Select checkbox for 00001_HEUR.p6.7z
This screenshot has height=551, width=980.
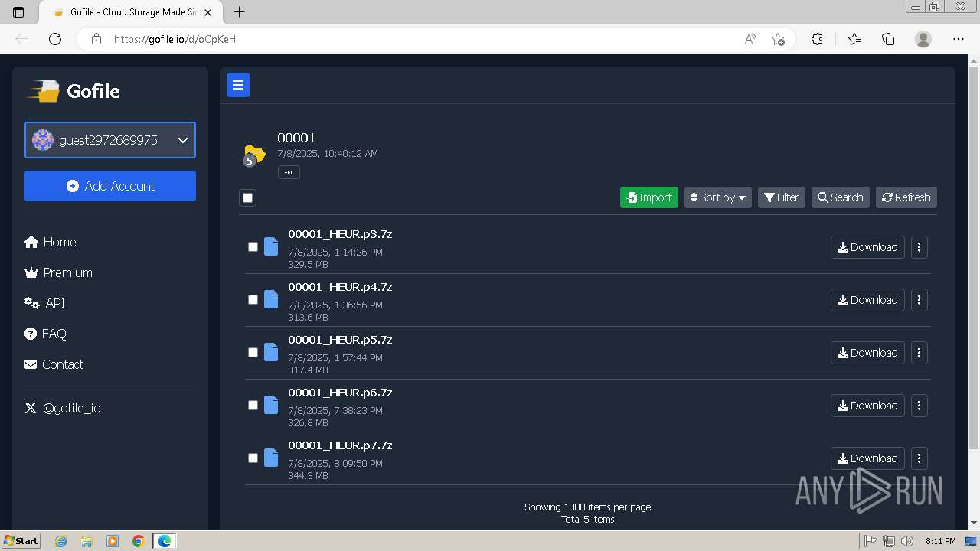point(253,405)
